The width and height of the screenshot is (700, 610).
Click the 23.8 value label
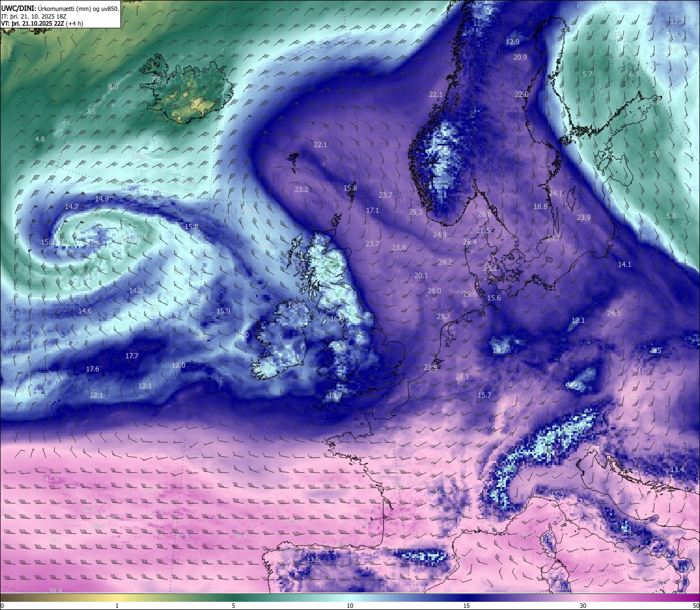point(399,248)
